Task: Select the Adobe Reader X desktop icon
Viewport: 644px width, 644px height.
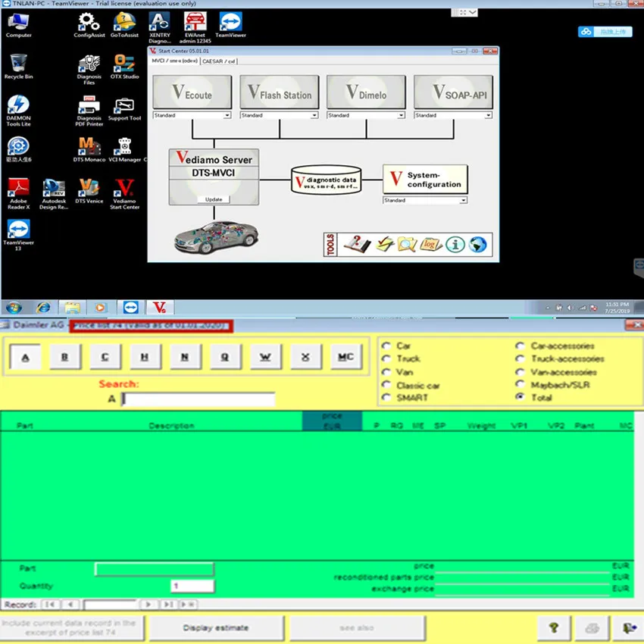Action: pyautogui.click(x=18, y=194)
